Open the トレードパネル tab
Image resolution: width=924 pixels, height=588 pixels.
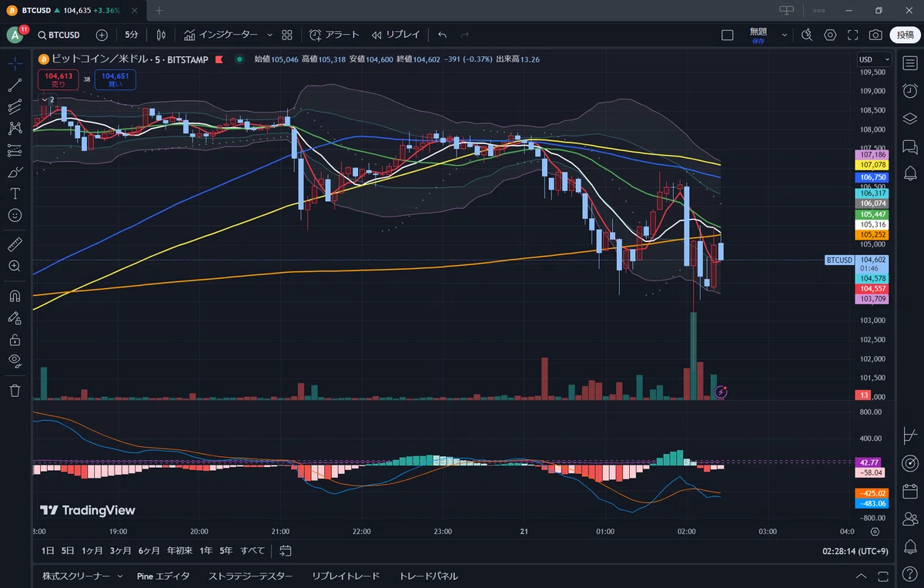tap(428, 576)
